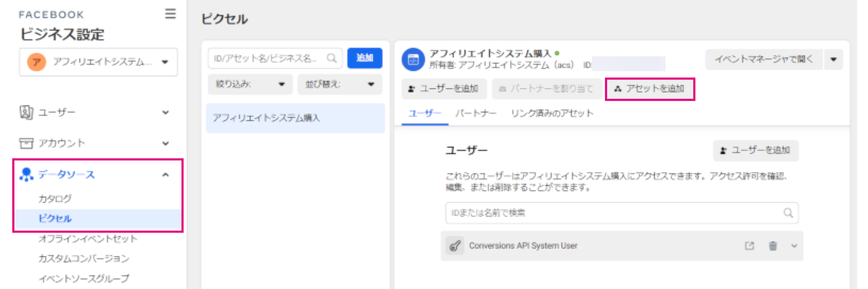This screenshot has height=289, width=868.
Task: Open the business account selector dropdown
Action: pyautogui.click(x=98, y=62)
